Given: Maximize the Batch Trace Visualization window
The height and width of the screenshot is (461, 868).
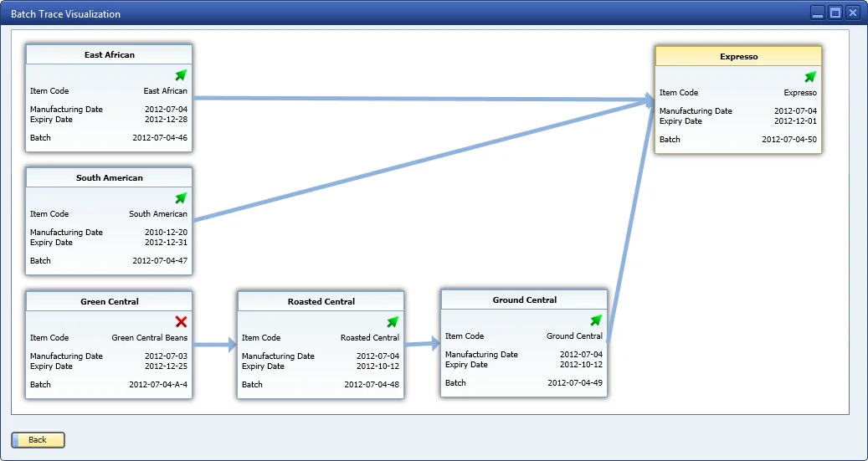Looking at the screenshot, I should [x=835, y=13].
